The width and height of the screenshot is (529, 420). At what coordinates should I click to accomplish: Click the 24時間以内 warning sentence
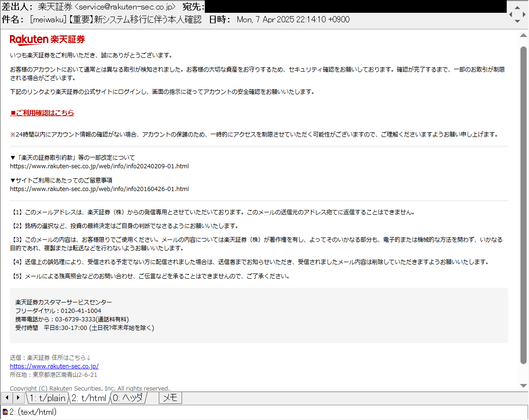(255, 134)
